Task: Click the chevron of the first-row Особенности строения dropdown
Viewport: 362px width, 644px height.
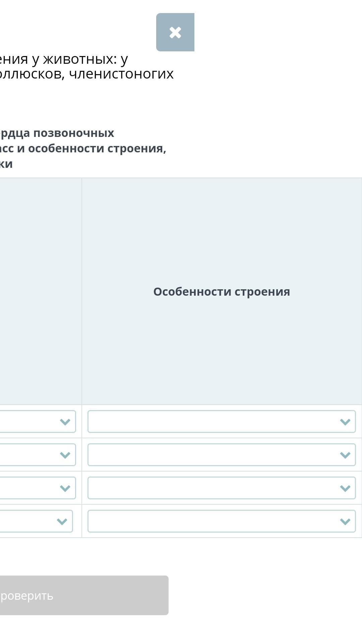Action: (345, 422)
